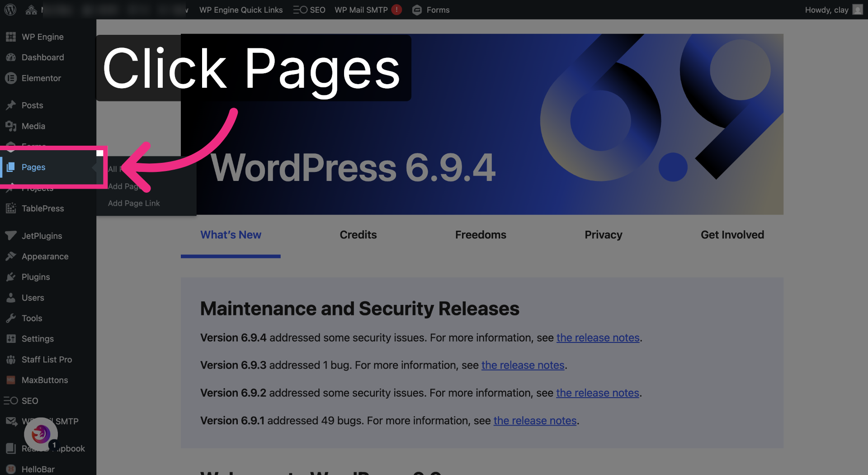
Task: Open the site home icon in admin bar
Action: 31,9
